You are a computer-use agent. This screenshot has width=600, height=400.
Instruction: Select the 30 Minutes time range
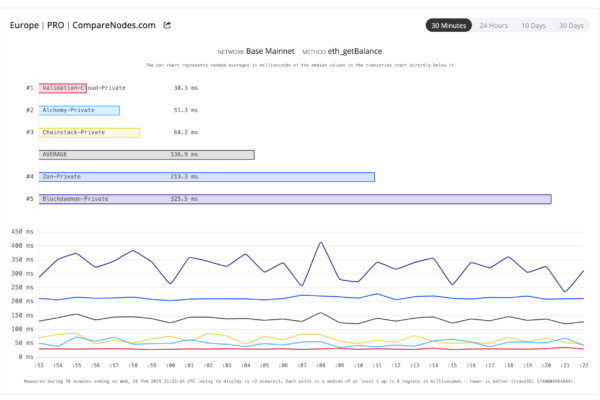coord(448,25)
